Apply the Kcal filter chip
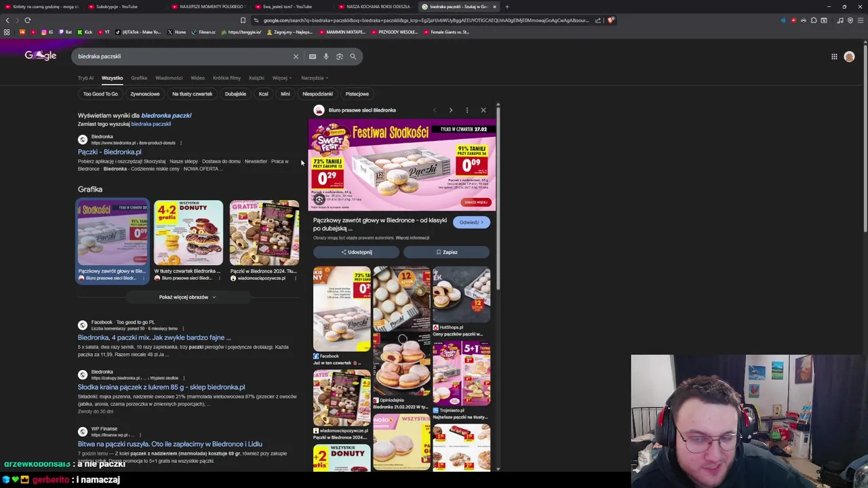The width and height of the screenshot is (868, 488). [263, 94]
